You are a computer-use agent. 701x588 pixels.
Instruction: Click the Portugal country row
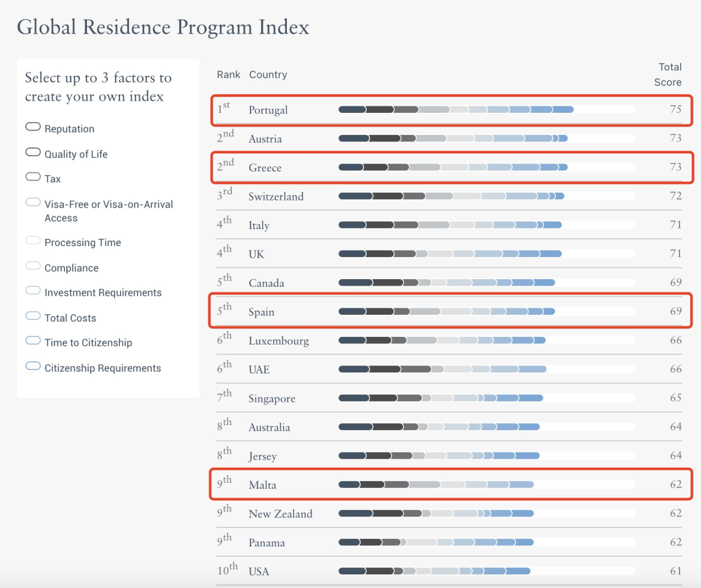[268, 110]
